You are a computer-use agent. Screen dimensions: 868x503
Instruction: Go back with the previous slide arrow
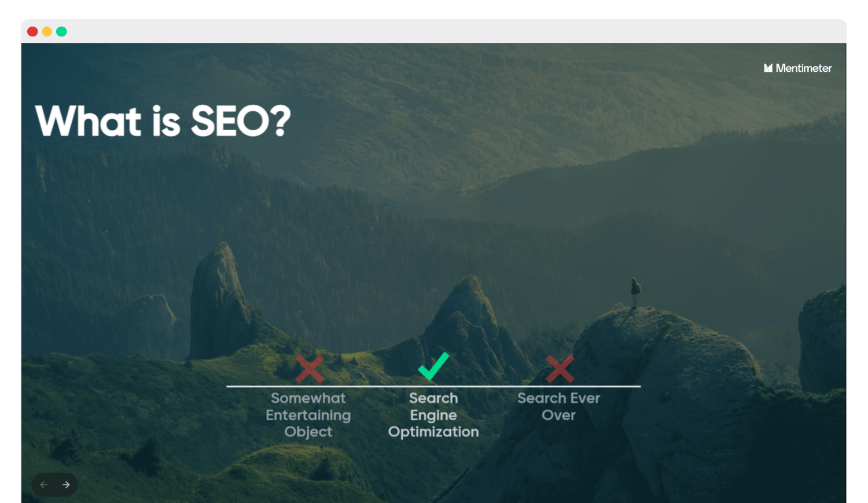point(44,484)
